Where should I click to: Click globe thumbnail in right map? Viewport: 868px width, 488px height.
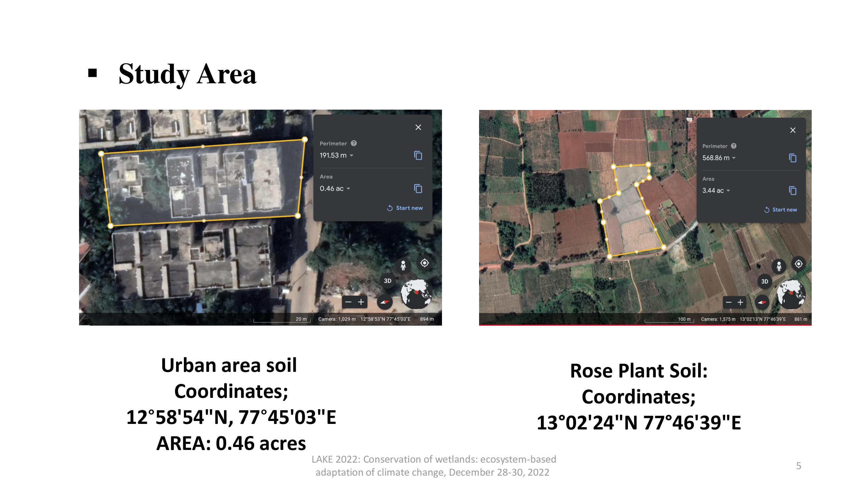point(791,294)
